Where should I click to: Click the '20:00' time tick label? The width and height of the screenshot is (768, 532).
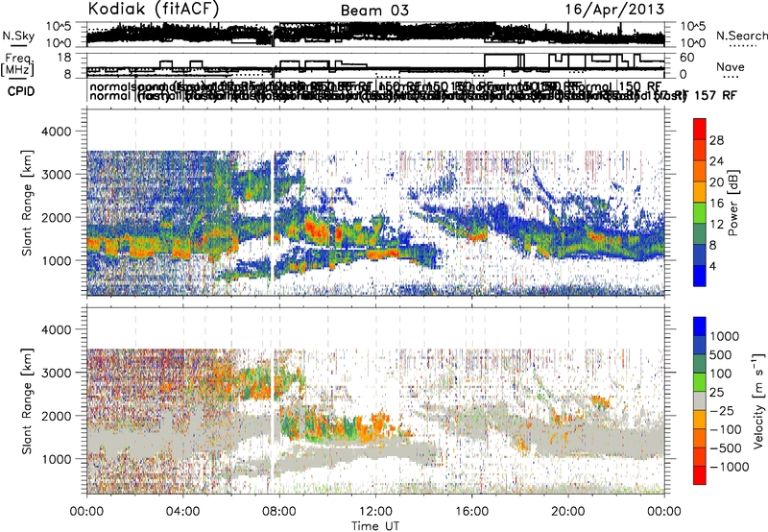(567, 512)
